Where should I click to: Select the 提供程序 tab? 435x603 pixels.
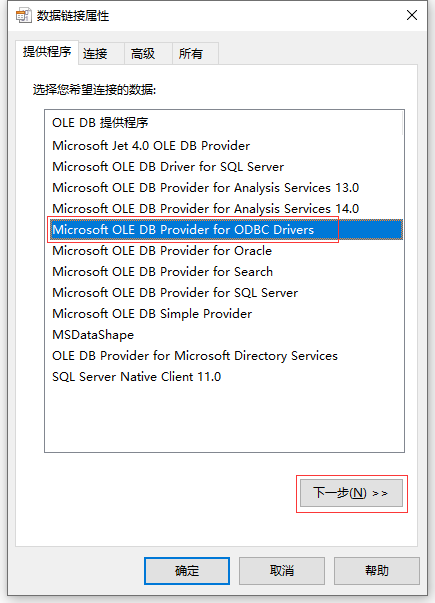pos(47,52)
